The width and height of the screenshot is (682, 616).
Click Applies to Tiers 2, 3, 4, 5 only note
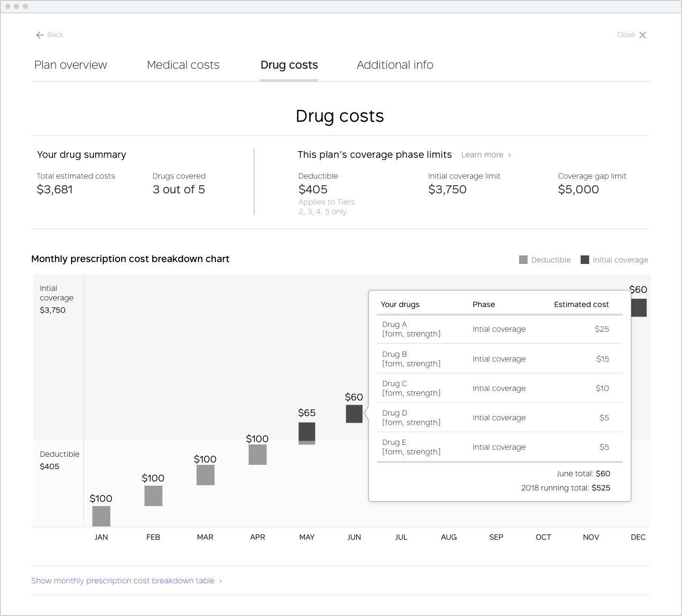326,207
